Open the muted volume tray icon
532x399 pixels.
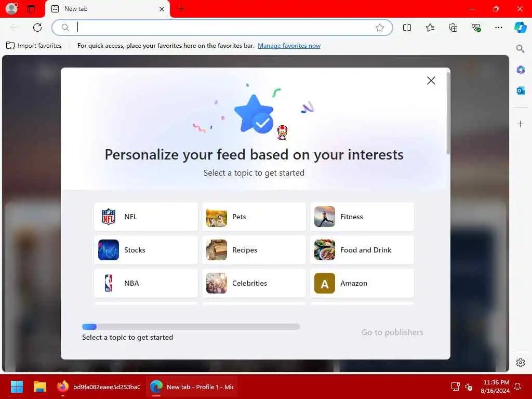[x=469, y=387]
